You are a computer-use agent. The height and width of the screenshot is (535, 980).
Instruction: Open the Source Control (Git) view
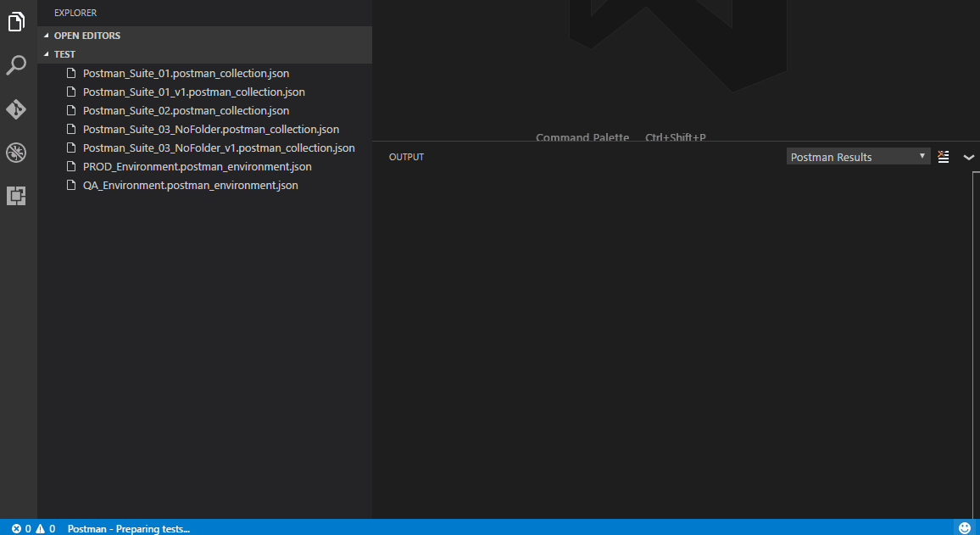point(16,109)
